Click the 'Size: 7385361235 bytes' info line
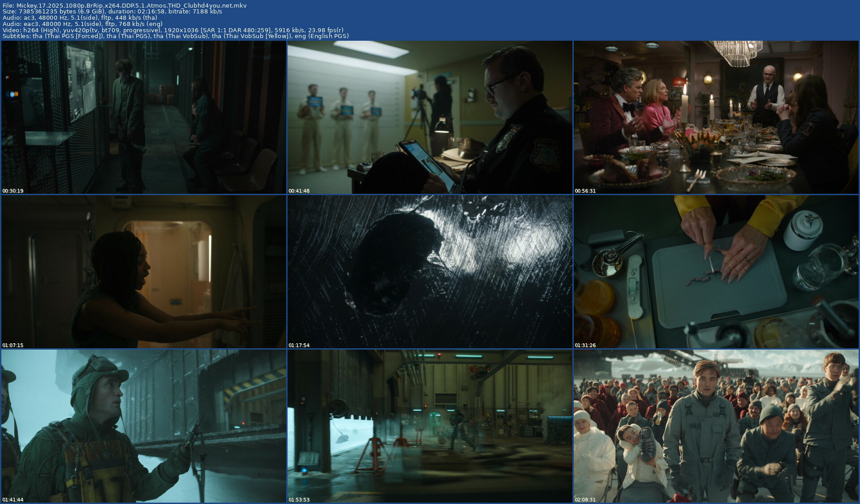Screen dimensions: 860x504 pyautogui.click(x=112, y=12)
